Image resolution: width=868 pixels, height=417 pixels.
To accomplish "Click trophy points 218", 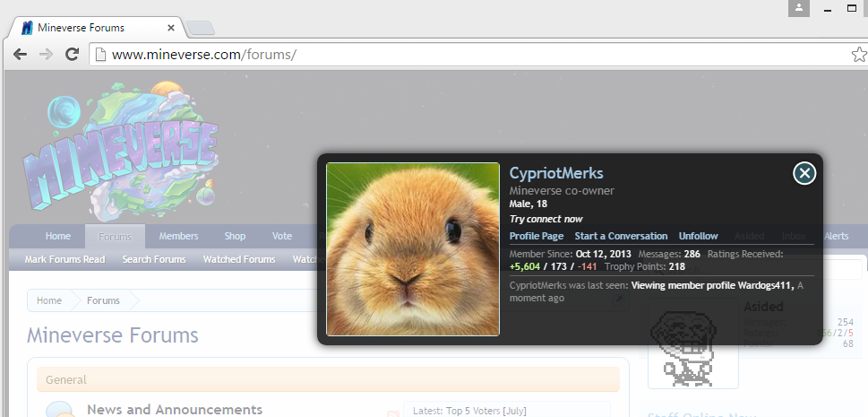I will (677, 266).
